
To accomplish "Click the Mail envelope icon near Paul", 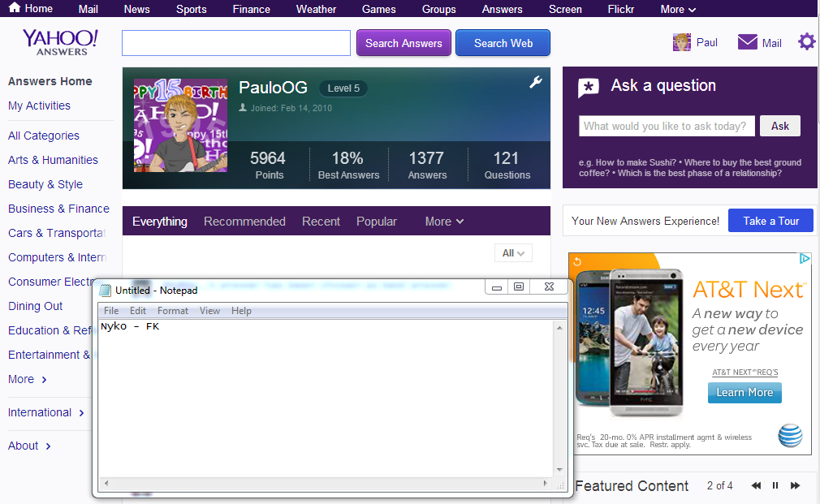I will pyautogui.click(x=747, y=42).
